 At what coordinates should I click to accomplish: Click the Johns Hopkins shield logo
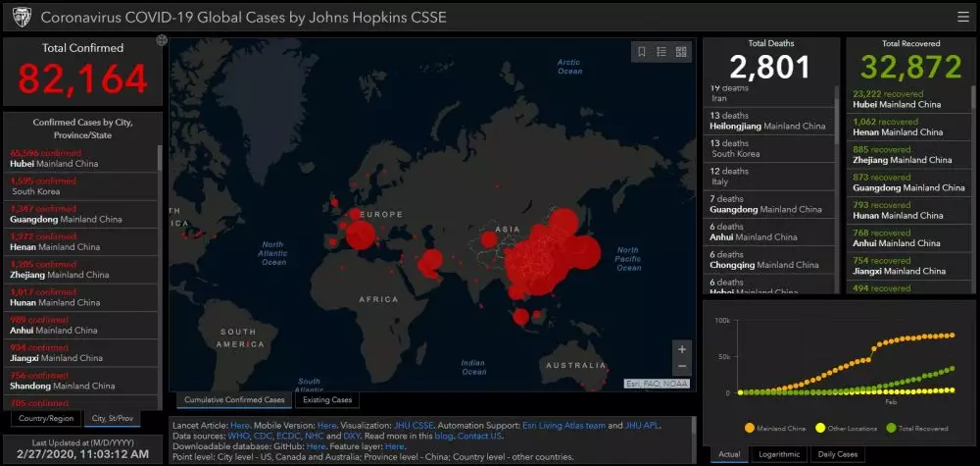tap(21, 17)
